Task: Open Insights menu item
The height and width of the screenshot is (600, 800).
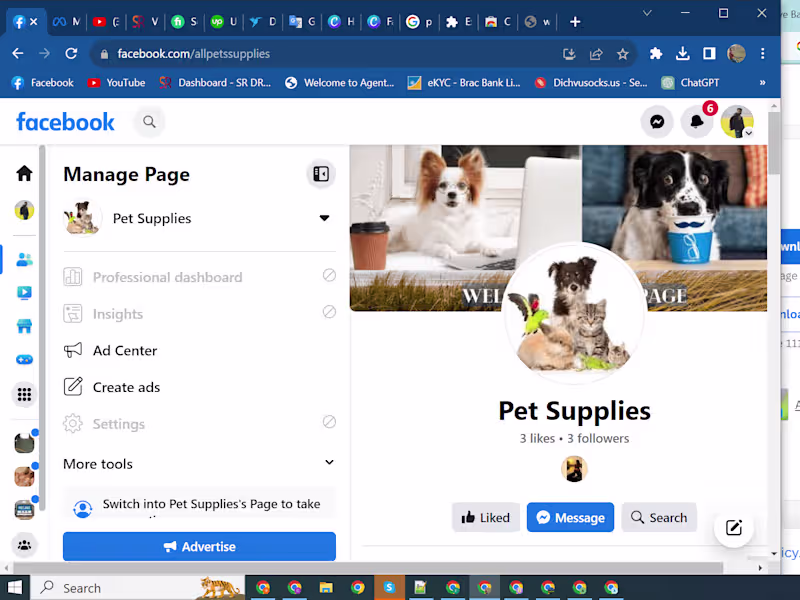Action: pos(199,314)
